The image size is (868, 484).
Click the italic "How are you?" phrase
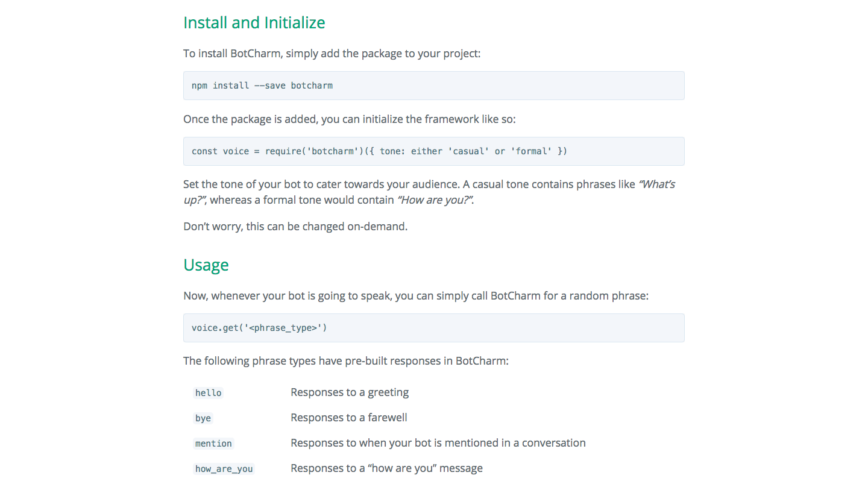[435, 200]
